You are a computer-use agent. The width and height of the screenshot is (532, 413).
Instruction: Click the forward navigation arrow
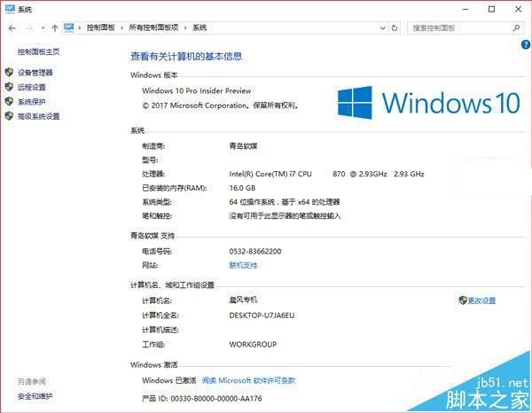(x=29, y=28)
